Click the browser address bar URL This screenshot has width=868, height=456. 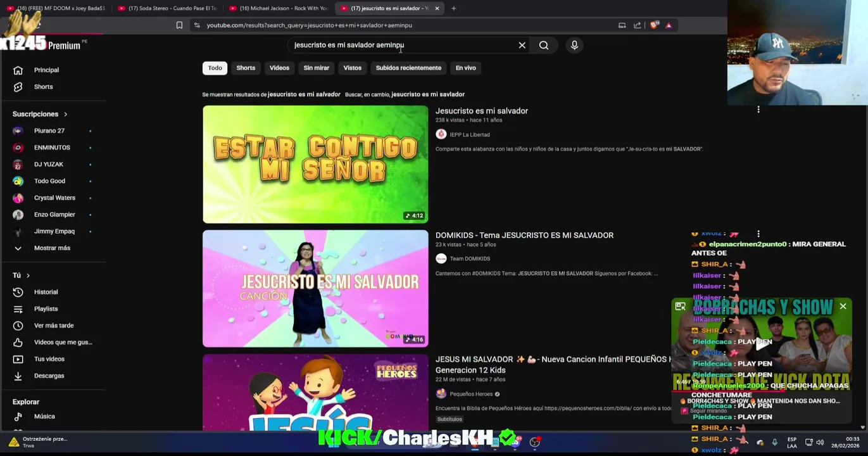click(309, 25)
